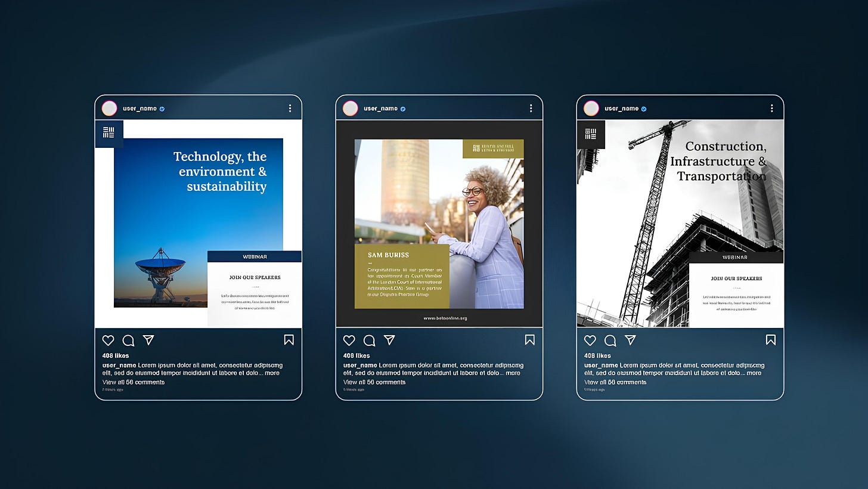View all comments on the Technology post
The height and width of the screenshot is (489, 868).
coord(134,382)
